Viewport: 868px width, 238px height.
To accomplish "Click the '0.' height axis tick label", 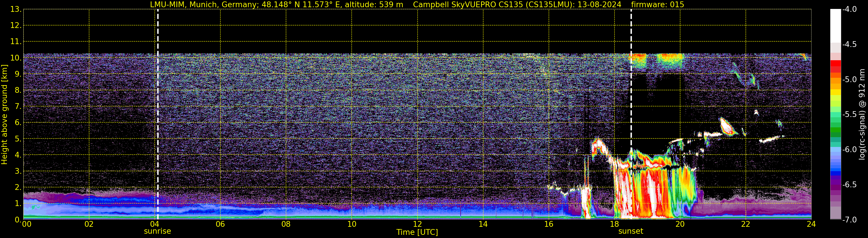I will click(18, 220).
